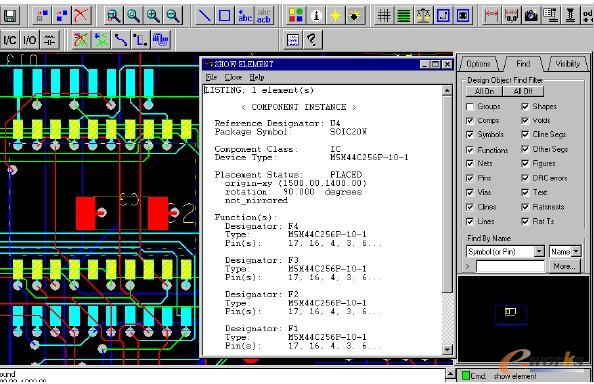594x384 pixels.
Task: Click the More... button
Action: (565, 267)
